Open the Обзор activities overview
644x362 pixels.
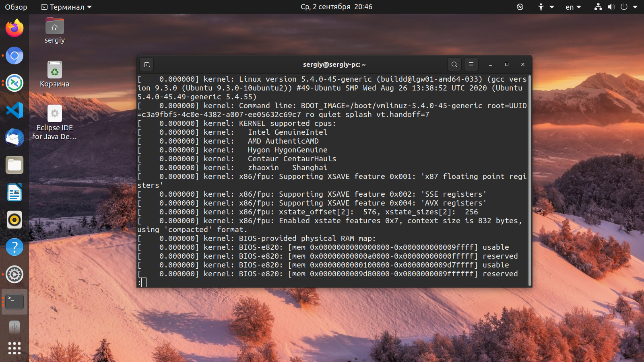point(16,7)
